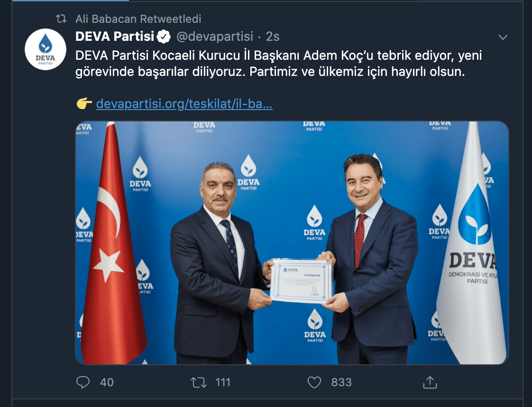This screenshot has width=532, height=407.
Task: Open the tweet via 2s timestamp
Action: [x=273, y=37]
